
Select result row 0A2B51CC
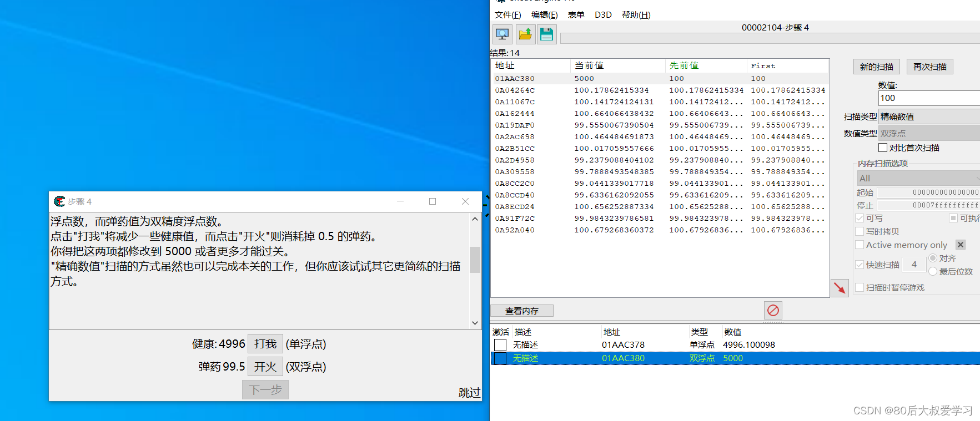pos(660,148)
